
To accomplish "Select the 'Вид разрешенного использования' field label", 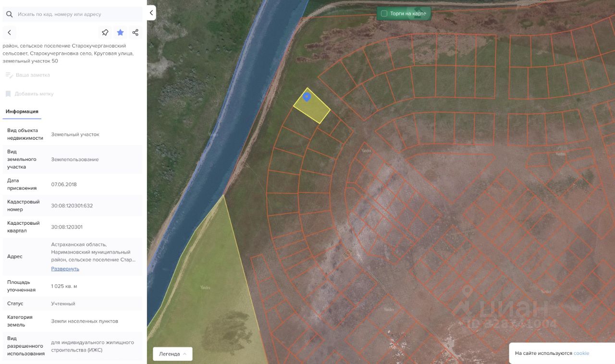I will click(26, 346).
